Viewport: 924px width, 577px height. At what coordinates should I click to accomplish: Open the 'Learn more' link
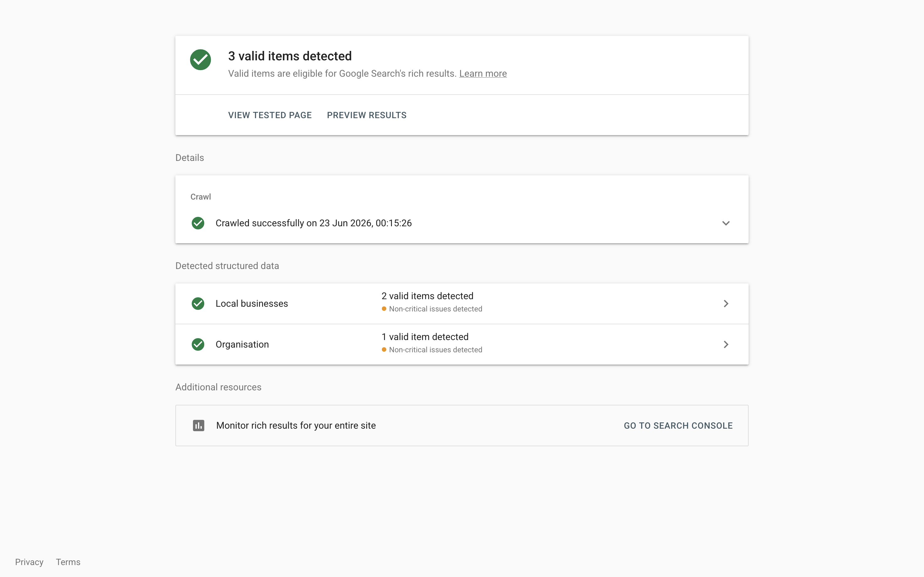pos(483,73)
